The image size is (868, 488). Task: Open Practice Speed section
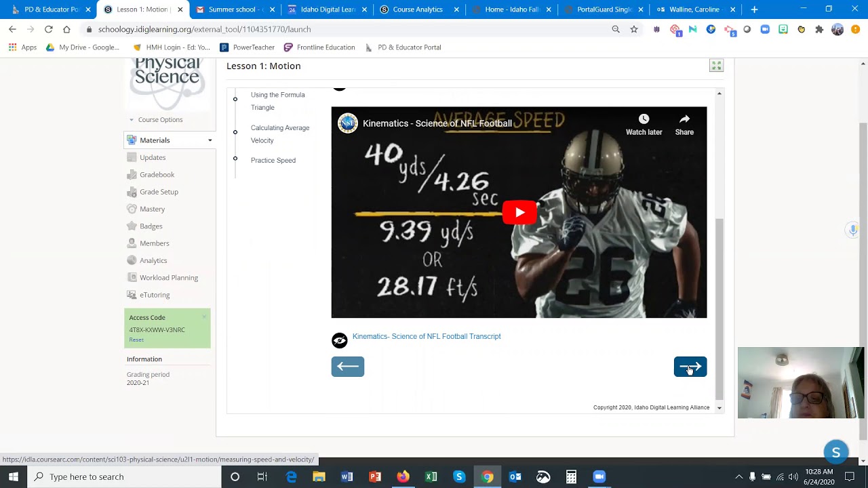coord(273,161)
